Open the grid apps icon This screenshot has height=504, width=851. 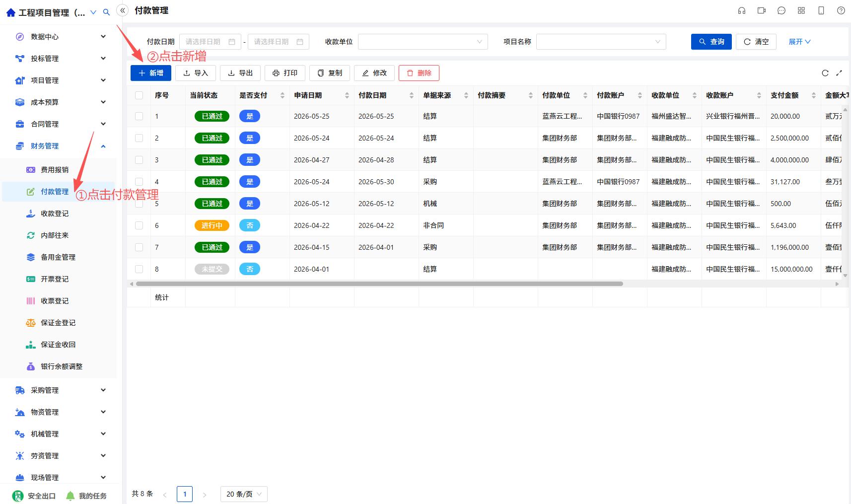click(801, 10)
